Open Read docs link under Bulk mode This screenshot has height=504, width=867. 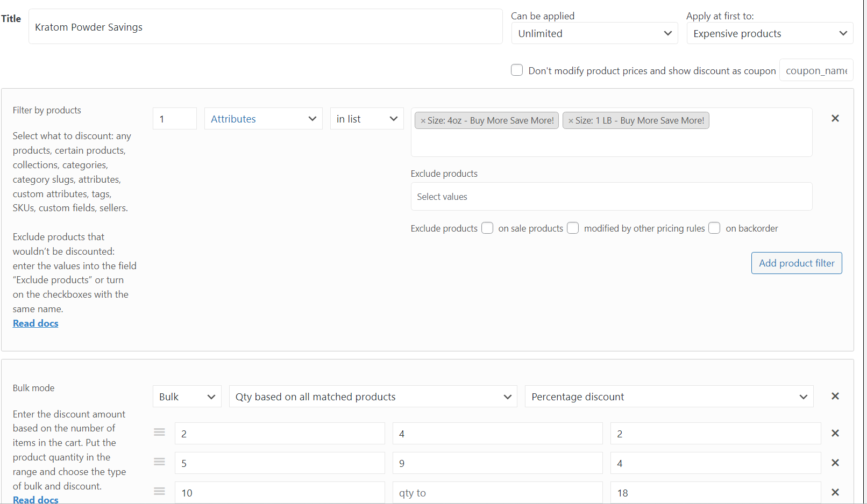coord(35,499)
